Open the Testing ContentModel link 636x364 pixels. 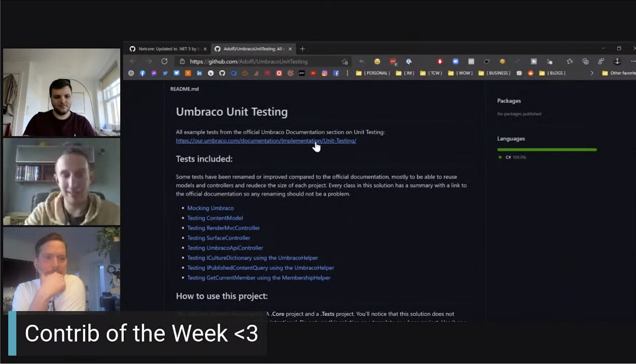(x=215, y=218)
